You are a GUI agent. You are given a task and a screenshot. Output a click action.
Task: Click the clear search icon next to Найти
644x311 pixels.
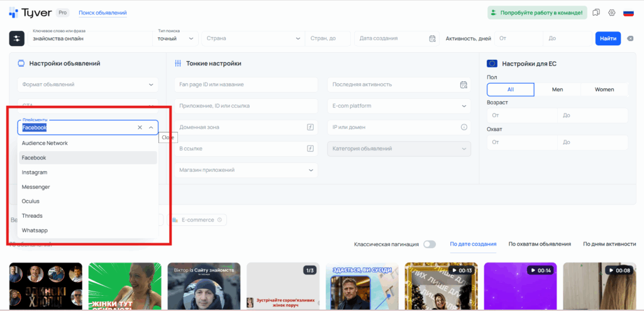(x=630, y=38)
